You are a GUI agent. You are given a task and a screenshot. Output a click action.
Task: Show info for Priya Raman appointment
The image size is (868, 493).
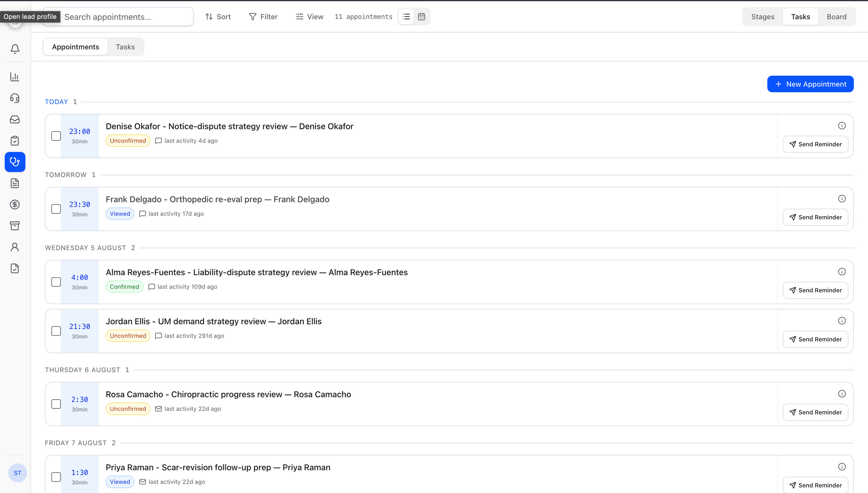[x=842, y=467]
